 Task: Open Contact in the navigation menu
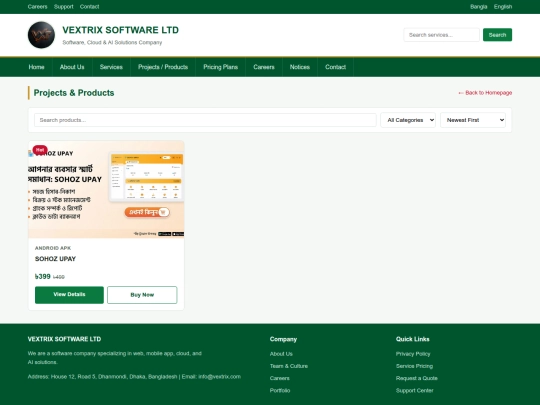335,67
